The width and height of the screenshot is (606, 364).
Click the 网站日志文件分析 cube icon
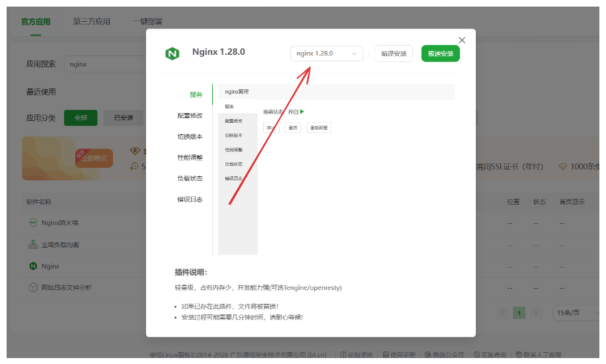pos(33,287)
